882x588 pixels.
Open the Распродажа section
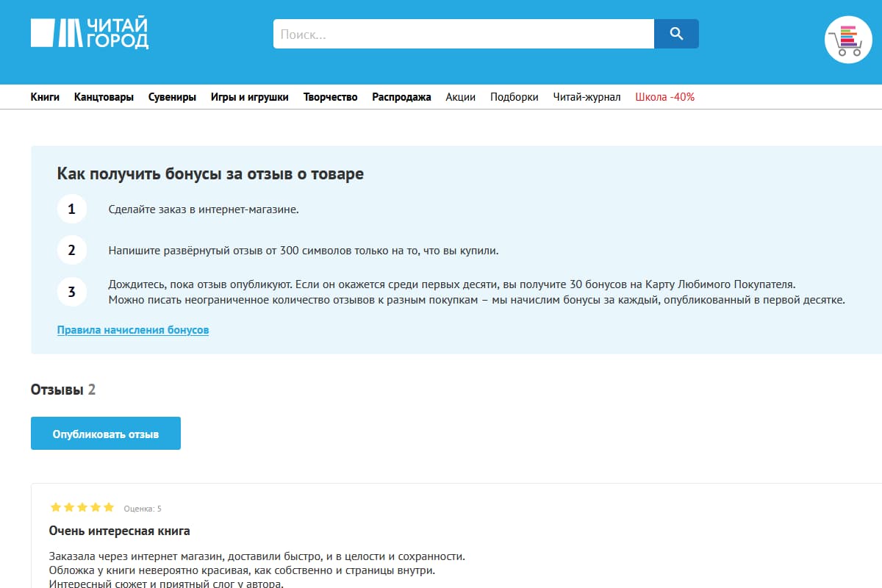(401, 97)
